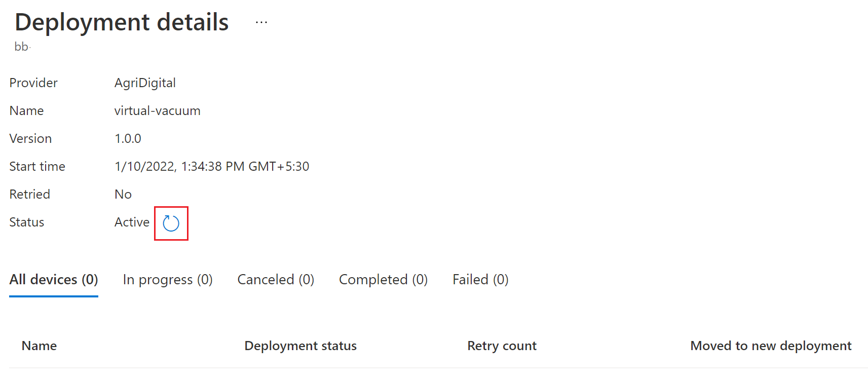View the Completed (0) tab
The width and height of the screenshot is (868, 379).
pyautogui.click(x=383, y=280)
